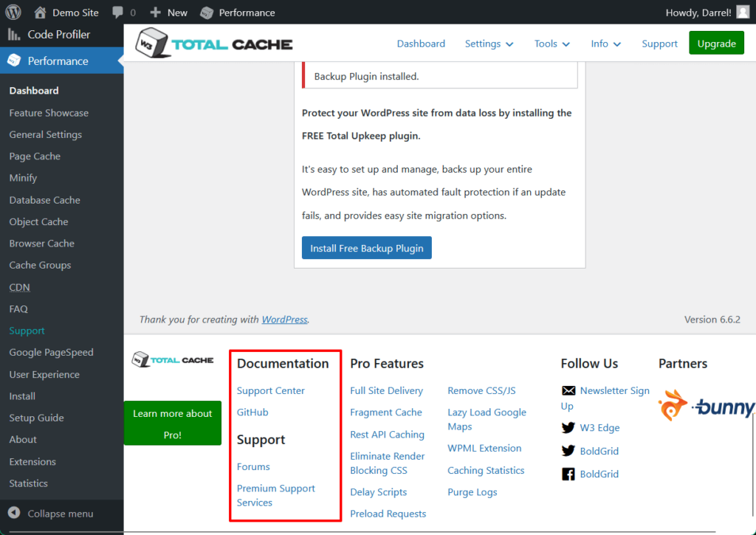Image resolution: width=756 pixels, height=535 pixels.
Task: Expand the Info dropdown menu
Action: (x=605, y=44)
